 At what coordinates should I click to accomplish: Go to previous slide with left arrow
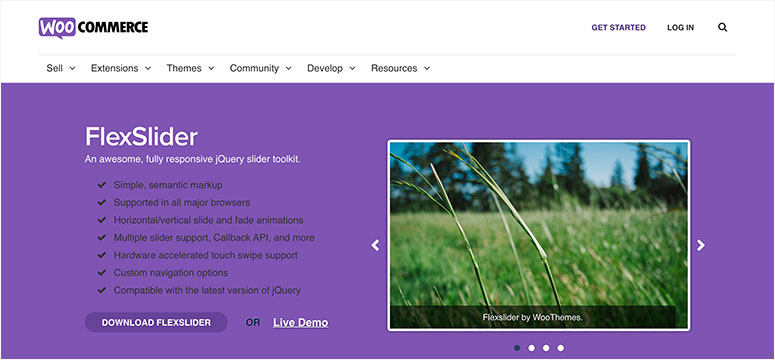pos(375,245)
